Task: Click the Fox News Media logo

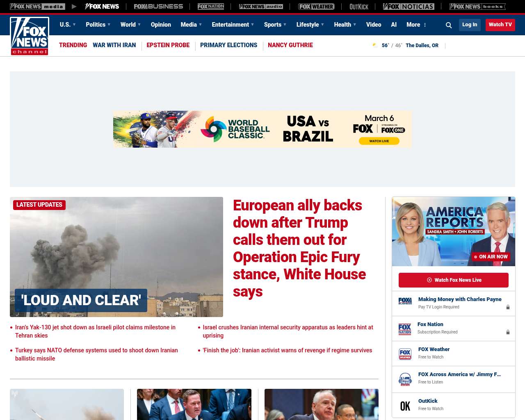Action: click(x=37, y=7)
